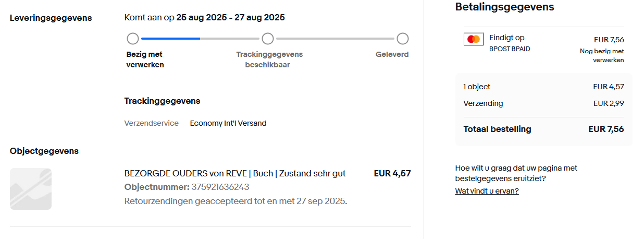Click the 'Bezig met verwerken' status label
Viewport: 644px width, 239px height.
pyautogui.click(x=145, y=59)
